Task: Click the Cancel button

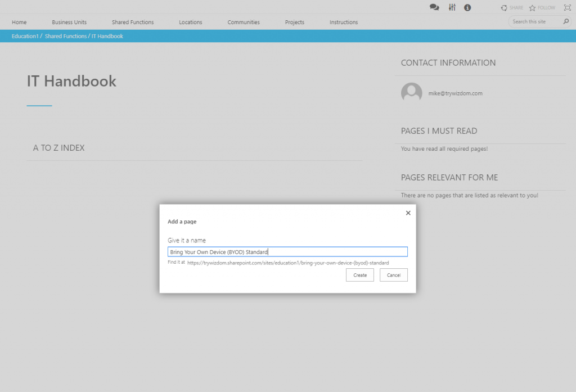Action: (394, 275)
